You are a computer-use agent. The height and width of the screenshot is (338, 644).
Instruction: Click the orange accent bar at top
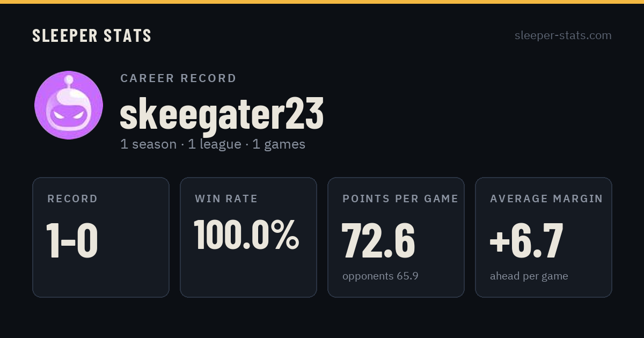[322, 2]
